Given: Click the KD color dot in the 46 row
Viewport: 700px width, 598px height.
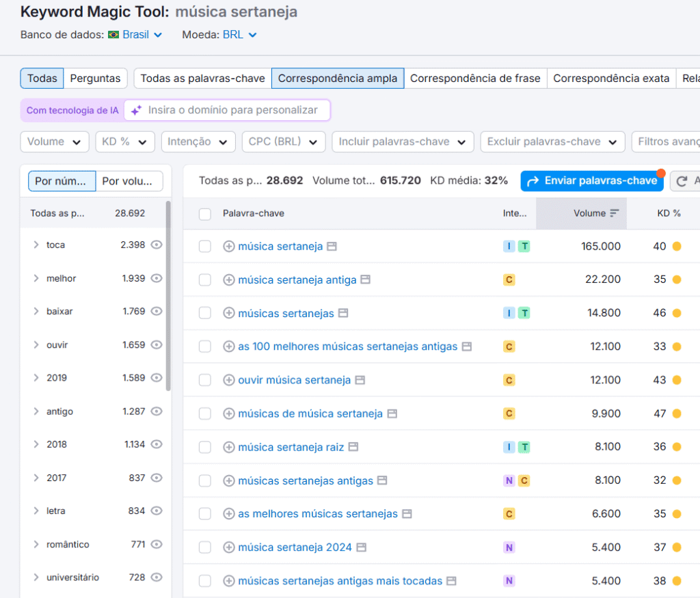Looking at the screenshot, I should [x=677, y=313].
